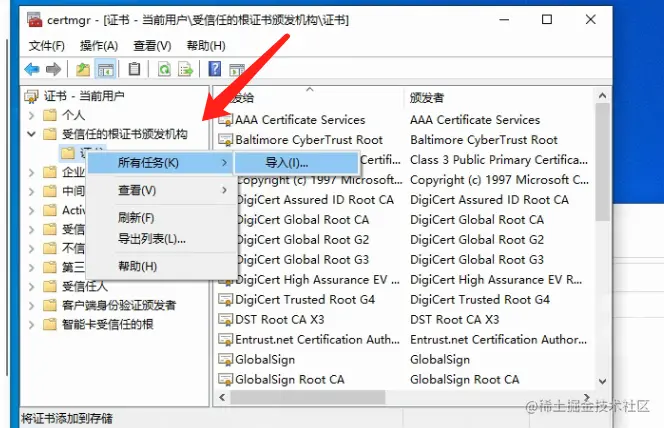Expand the 个人 tree node
Screen dimensions: 664x428
pyautogui.click(x=31, y=115)
